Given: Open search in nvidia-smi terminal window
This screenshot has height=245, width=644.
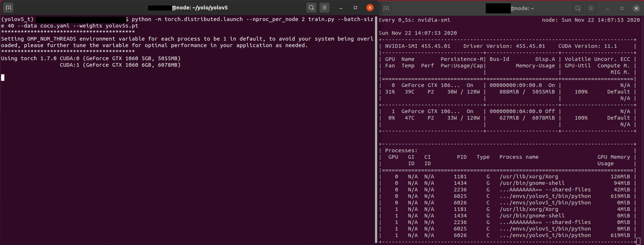Looking at the screenshot, I should 578,8.
